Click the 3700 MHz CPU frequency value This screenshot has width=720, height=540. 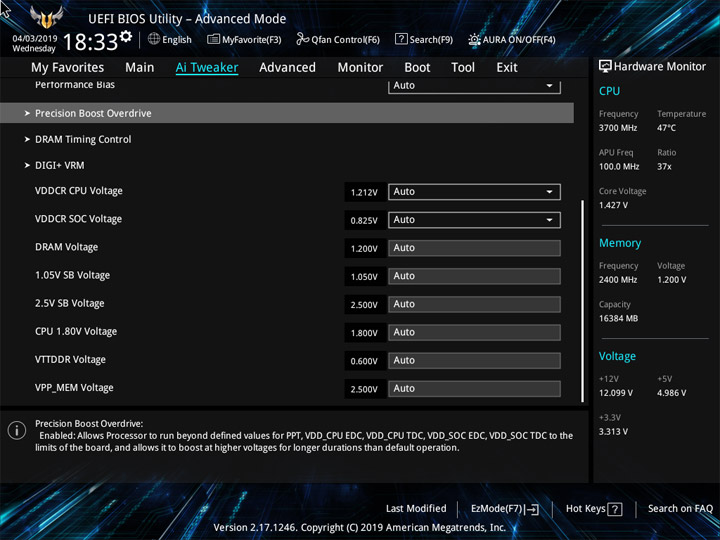(618, 128)
